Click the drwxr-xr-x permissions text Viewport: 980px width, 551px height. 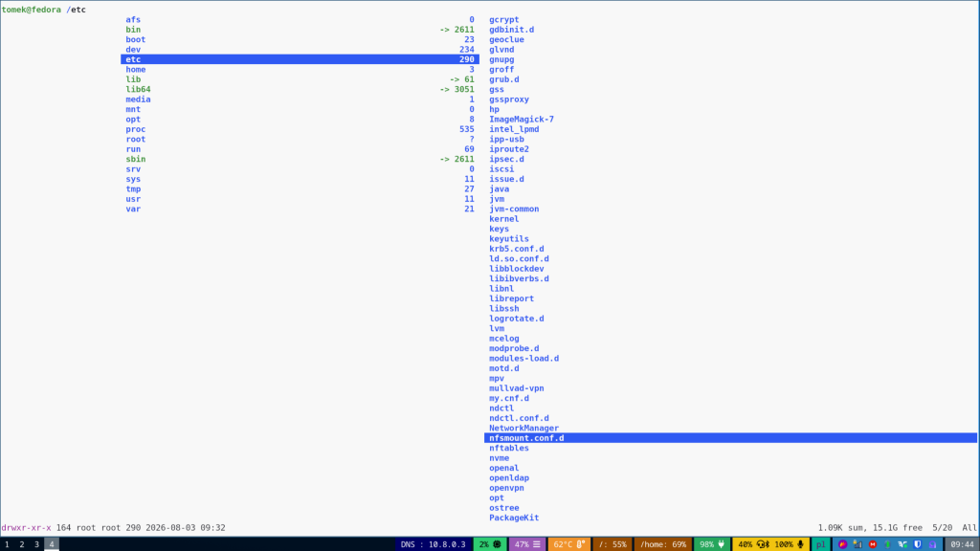26,528
